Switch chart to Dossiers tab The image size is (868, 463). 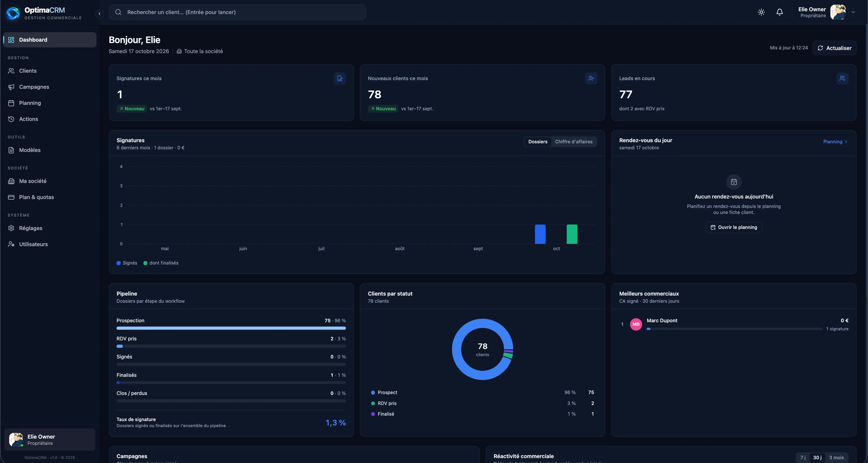pyautogui.click(x=537, y=142)
